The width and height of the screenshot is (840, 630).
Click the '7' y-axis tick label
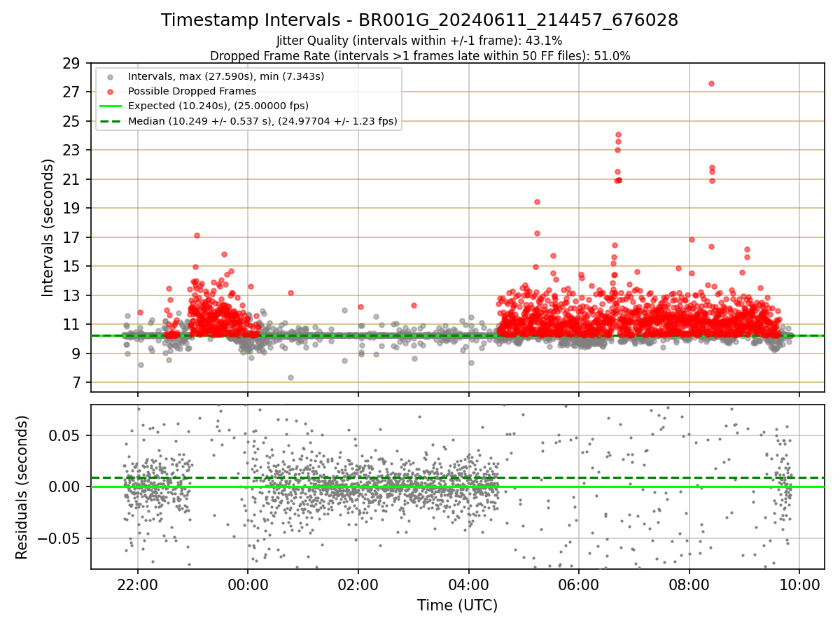[x=76, y=382]
